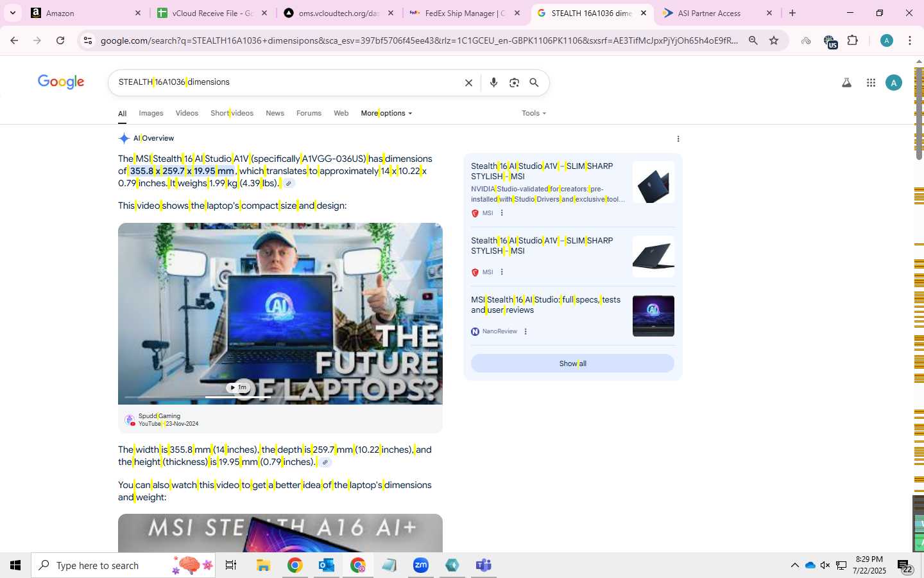Open Chrome three-dot menu

(x=910, y=40)
